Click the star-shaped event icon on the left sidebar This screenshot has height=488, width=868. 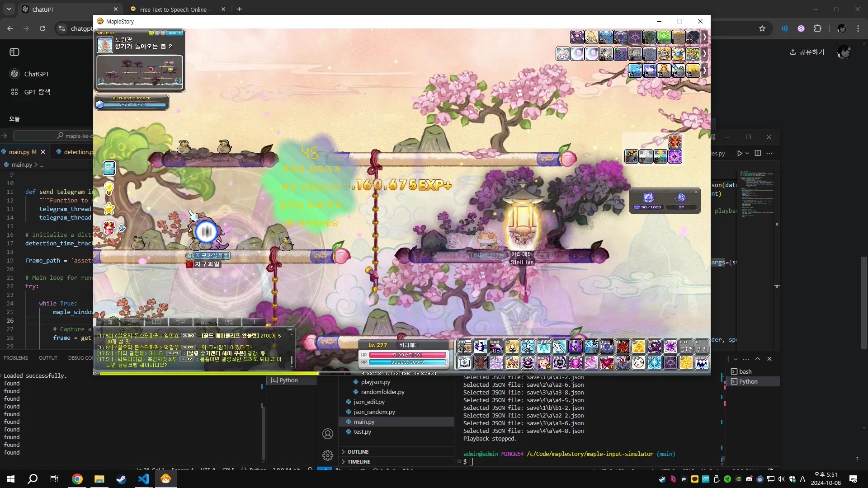(x=108, y=209)
